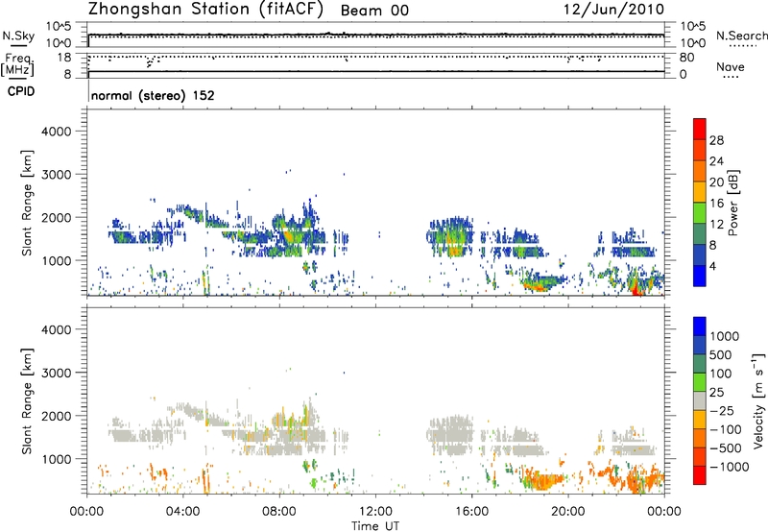Click the "80" Nave tick label
This screenshot has width=768, height=532.
point(686,58)
